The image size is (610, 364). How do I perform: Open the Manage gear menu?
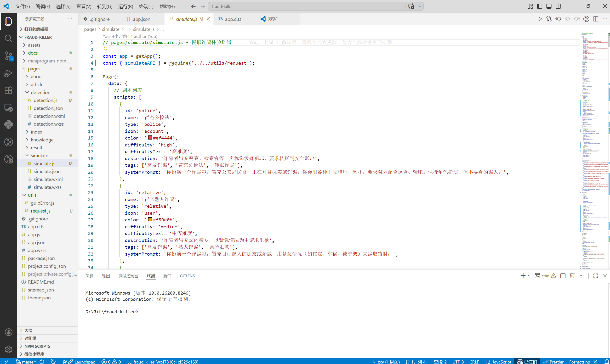pyautogui.click(x=9, y=349)
